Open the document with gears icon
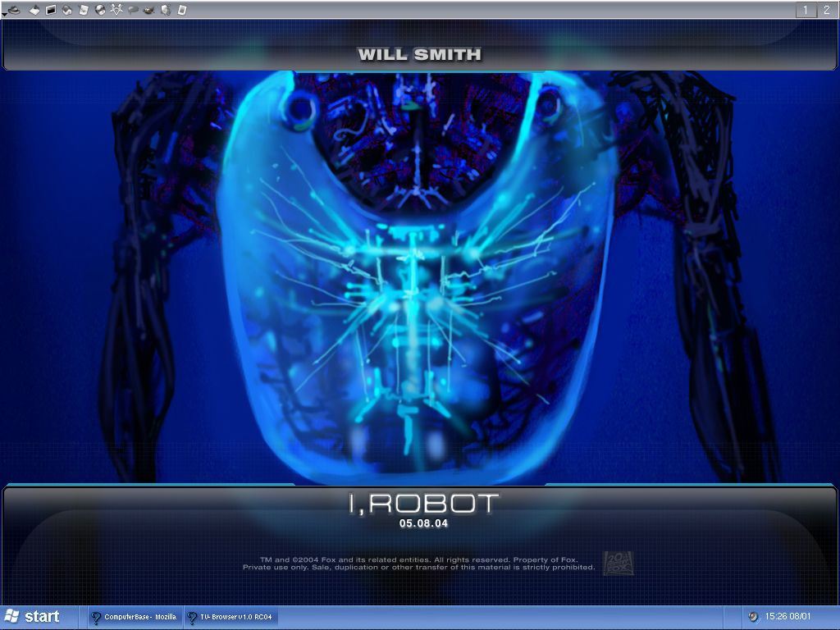 (166, 10)
